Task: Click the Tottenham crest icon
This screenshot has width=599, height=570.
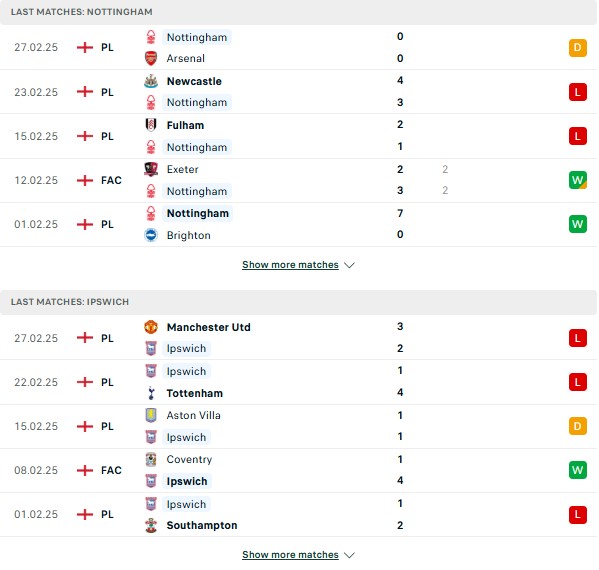Action: pos(151,393)
